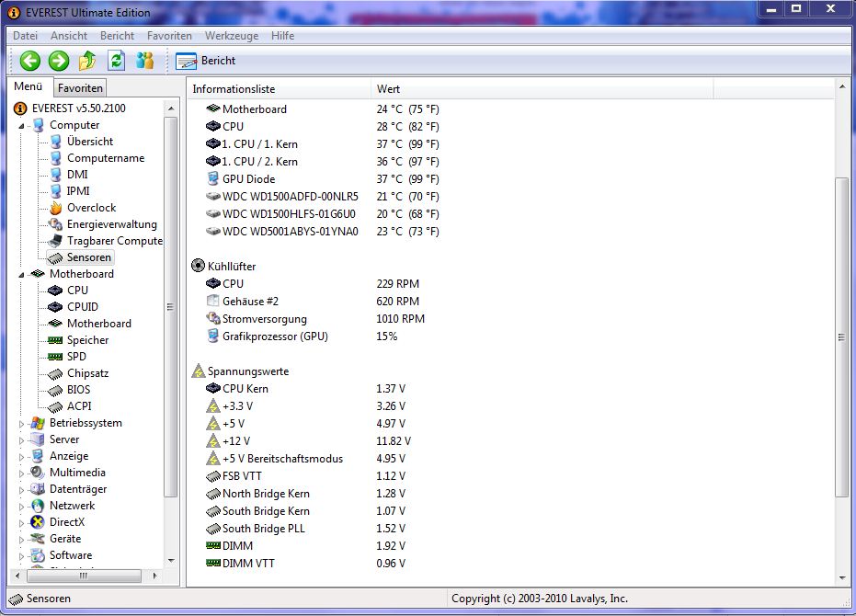Click the Netzwerk globe icon

click(x=38, y=506)
